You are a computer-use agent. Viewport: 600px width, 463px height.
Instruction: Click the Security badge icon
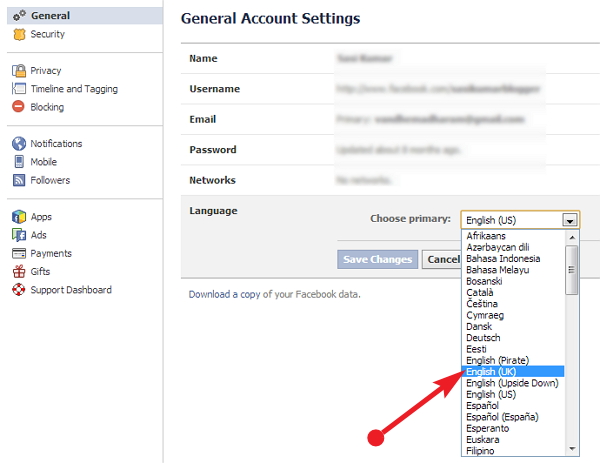[19, 34]
